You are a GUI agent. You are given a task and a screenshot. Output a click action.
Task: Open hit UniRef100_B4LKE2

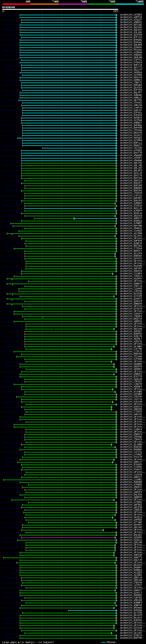(131, 535)
